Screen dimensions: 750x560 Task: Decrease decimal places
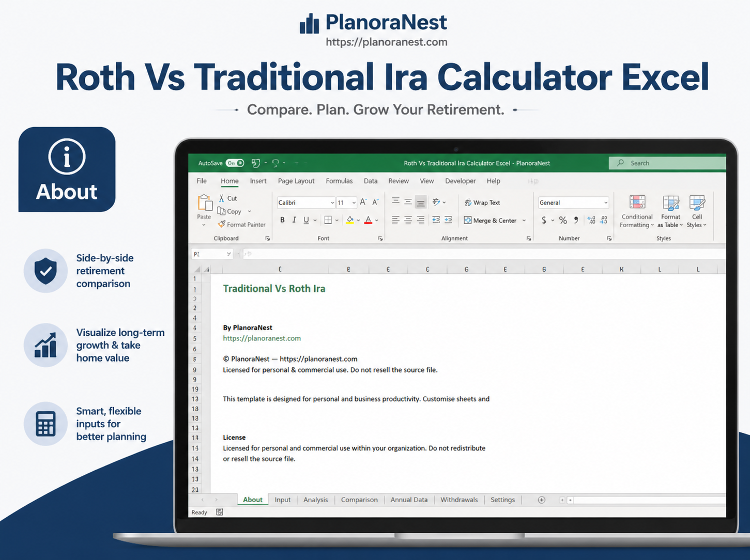(x=604, y=220)
